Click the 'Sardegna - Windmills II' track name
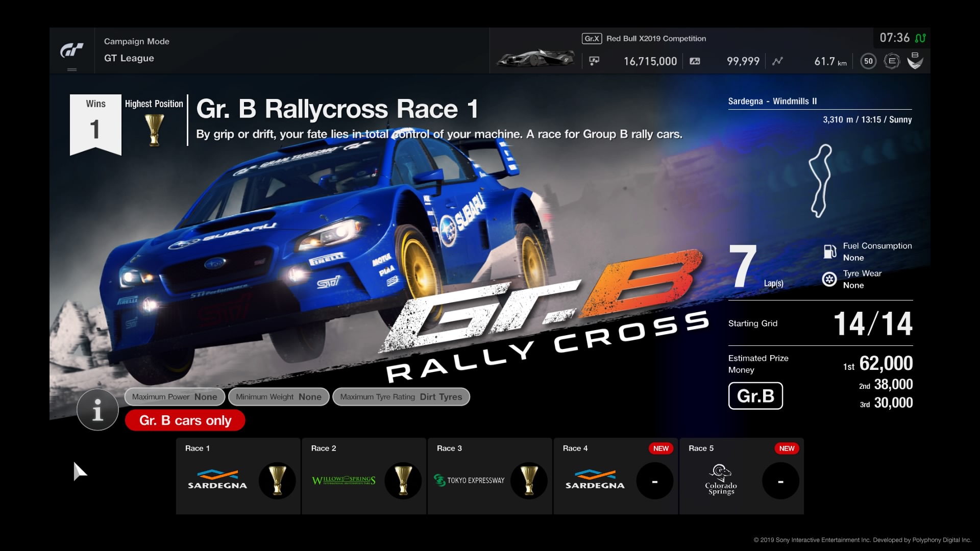The width and height of the screenshot is (980, 551). tap(772, 101)
